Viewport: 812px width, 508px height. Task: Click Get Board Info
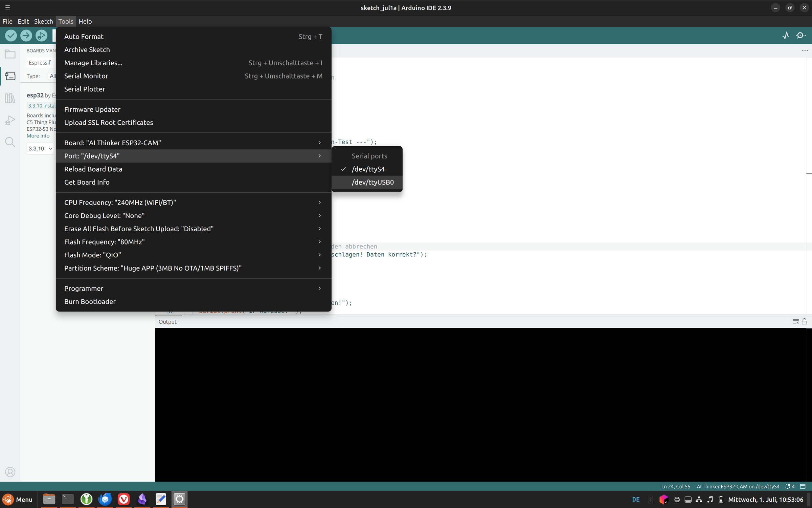tap(194, 182)
